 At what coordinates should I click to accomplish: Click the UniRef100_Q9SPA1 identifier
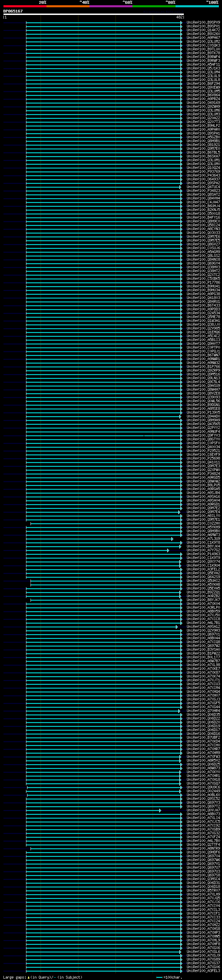(203, 133)
